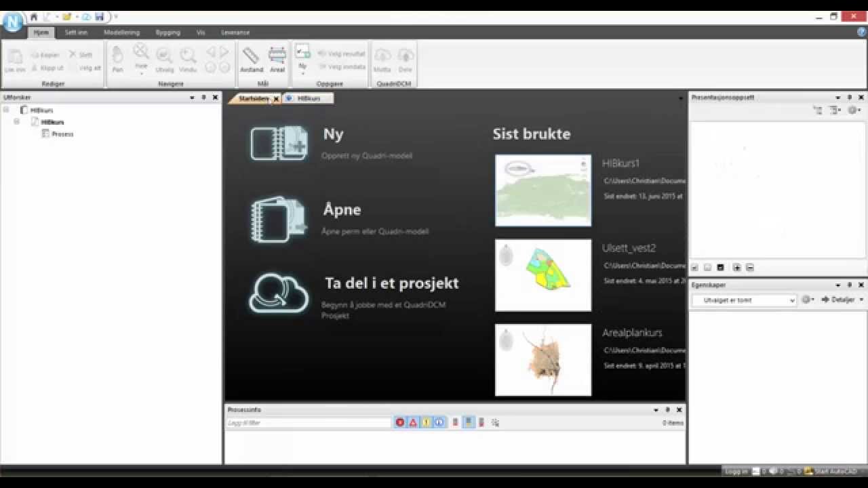
Task: Toggle the yellow warning filter in Prosessinfo
Action: (x=426, y=422)
